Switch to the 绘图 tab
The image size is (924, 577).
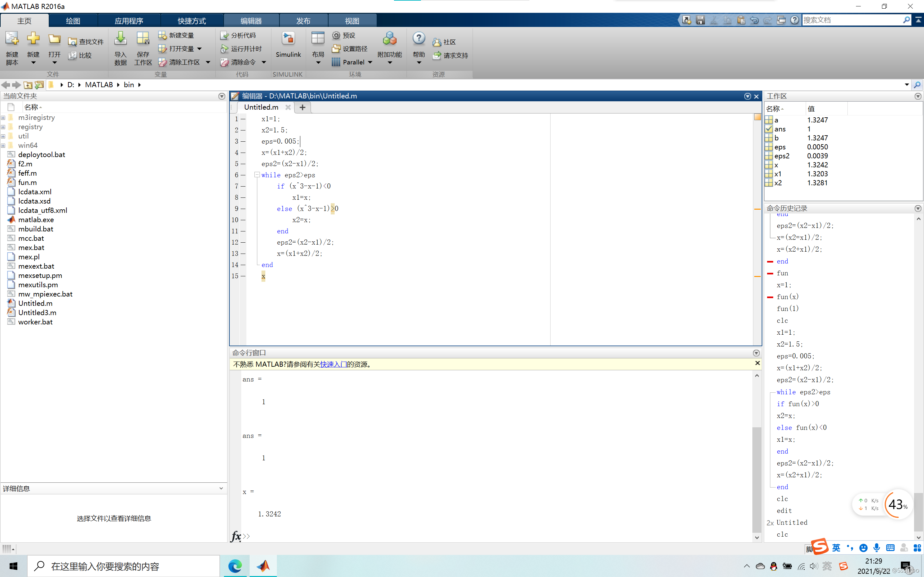(73, 21)
